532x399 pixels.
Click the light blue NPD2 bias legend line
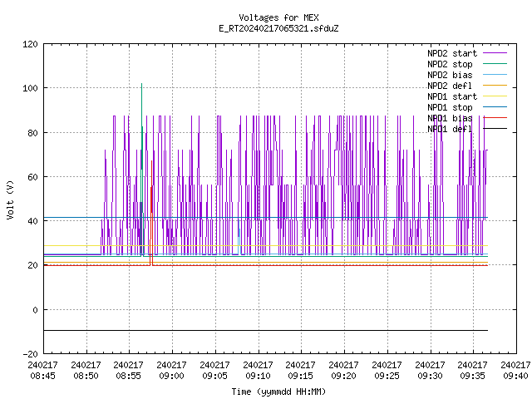pos(495,75)
